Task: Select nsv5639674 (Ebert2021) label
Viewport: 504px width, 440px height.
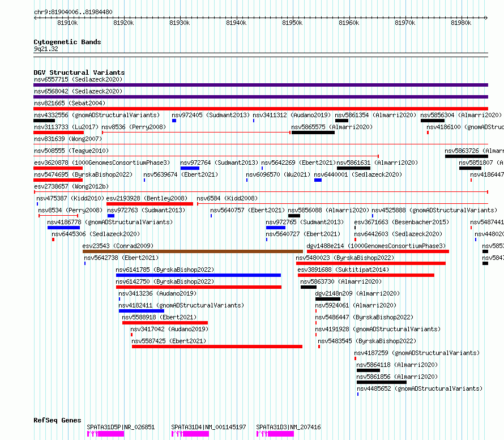Action: (181, 174)
